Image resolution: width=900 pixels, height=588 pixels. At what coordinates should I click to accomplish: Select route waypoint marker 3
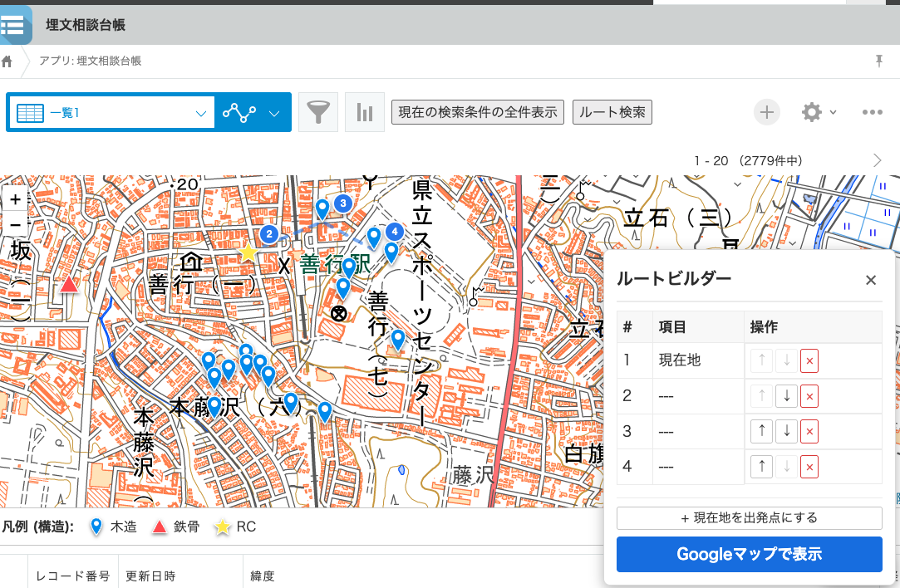tap(343, 203)
